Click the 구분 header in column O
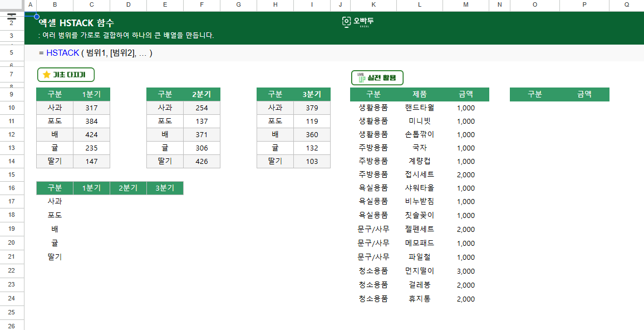The image size is (644, 330). (535, 94)
